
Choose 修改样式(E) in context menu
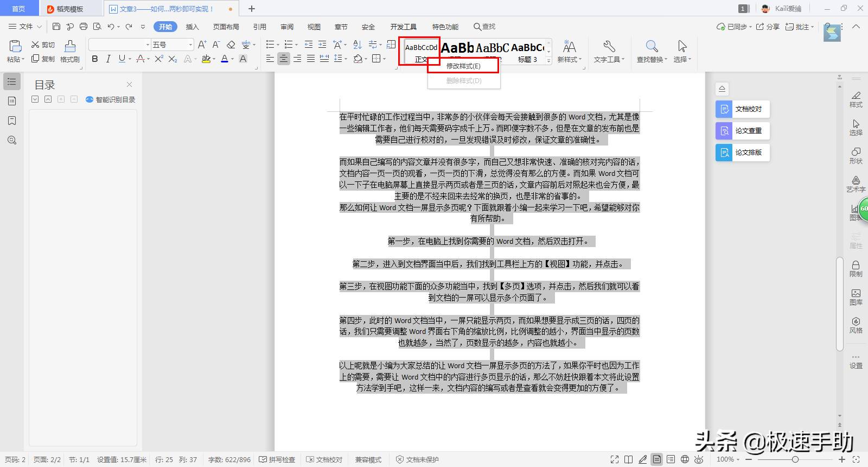(463, 66)
